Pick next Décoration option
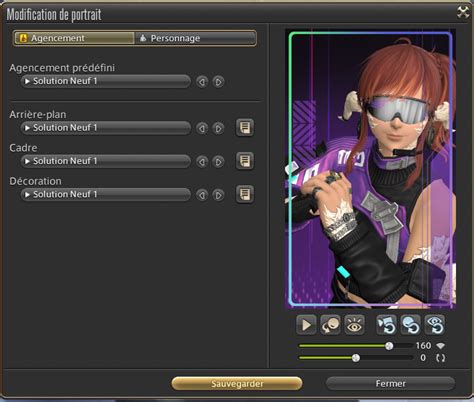This screenshot has height=402, width=474. 218,195
